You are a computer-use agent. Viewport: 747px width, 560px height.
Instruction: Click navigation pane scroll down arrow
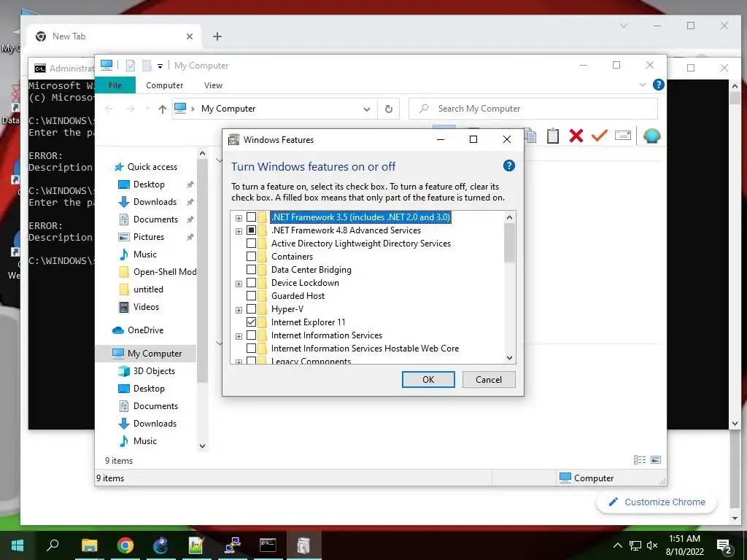pos(203,446)
